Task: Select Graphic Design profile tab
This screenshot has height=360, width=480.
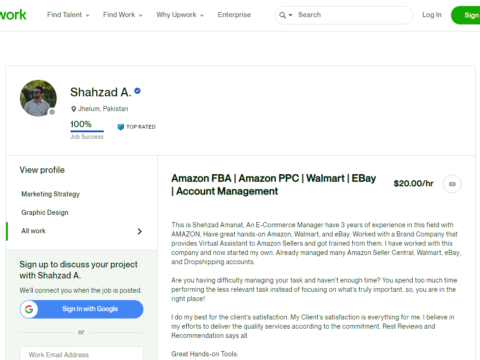Action: click(x=45, y=213)
